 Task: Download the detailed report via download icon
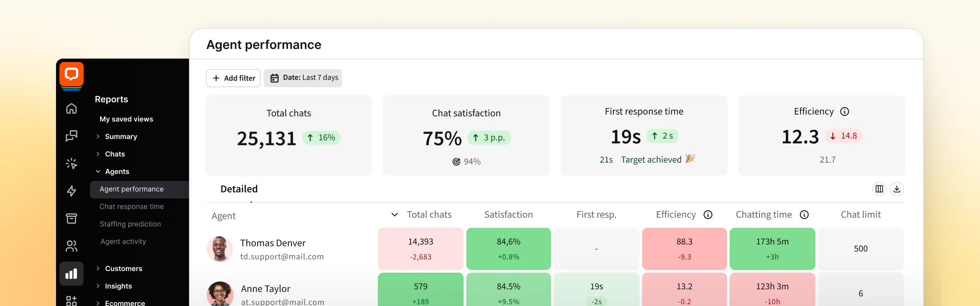tap(896, 189)
